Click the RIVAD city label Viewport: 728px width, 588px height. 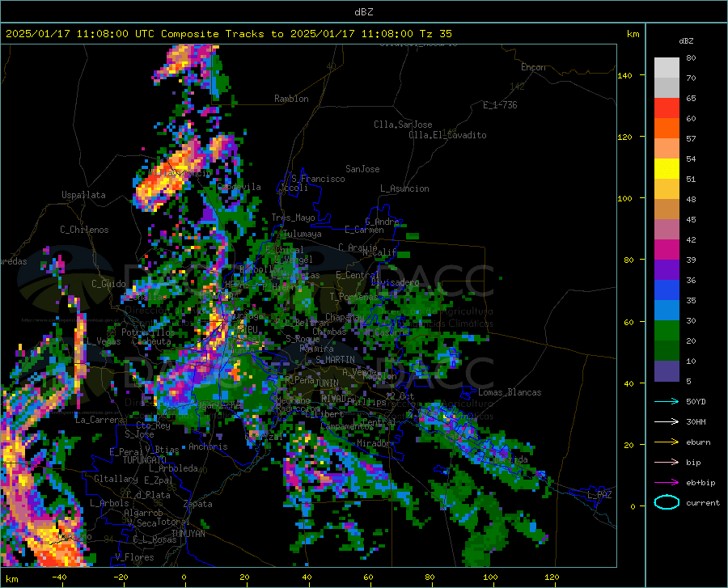point(333,398)
